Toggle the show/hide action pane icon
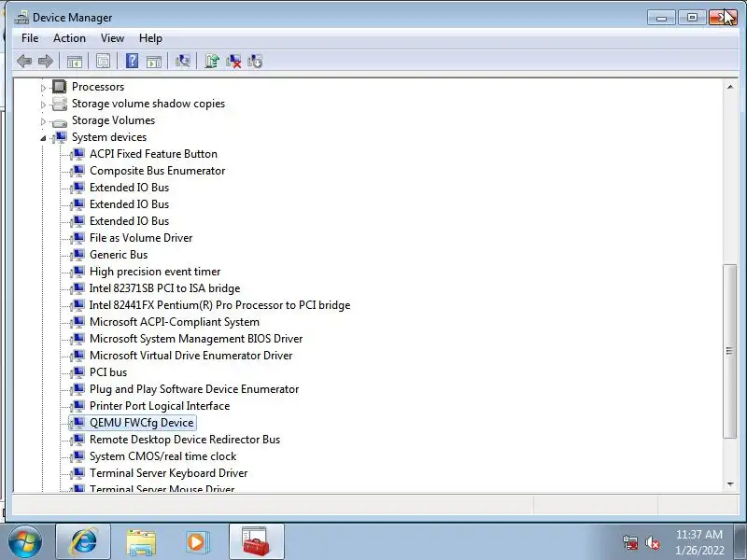 coord(154,61)
